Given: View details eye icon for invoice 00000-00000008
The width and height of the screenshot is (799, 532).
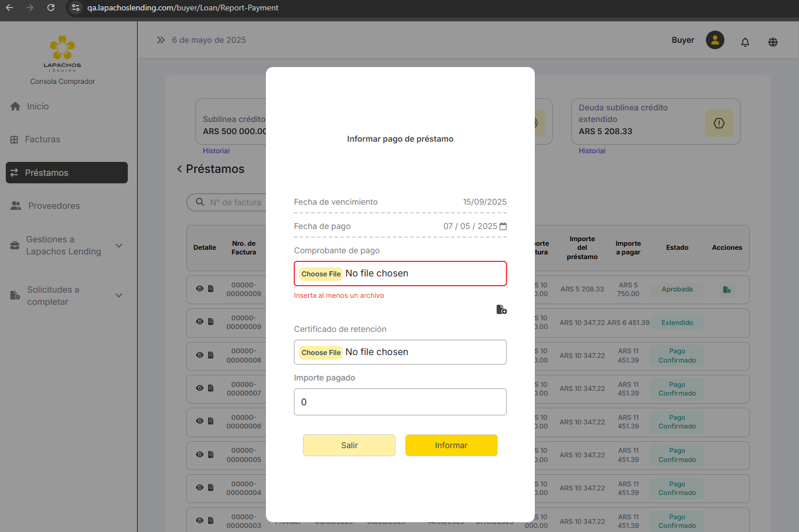Looking at the screenshot, I should pos(199,355).
